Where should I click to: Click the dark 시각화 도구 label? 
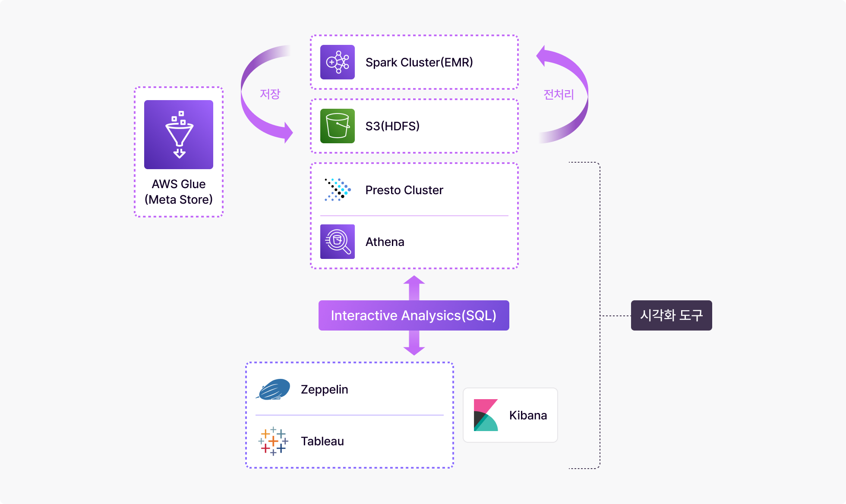coord(672,315)
